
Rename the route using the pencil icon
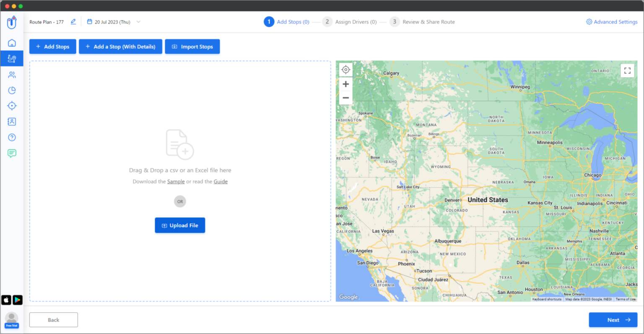click(x=73, y=21)
